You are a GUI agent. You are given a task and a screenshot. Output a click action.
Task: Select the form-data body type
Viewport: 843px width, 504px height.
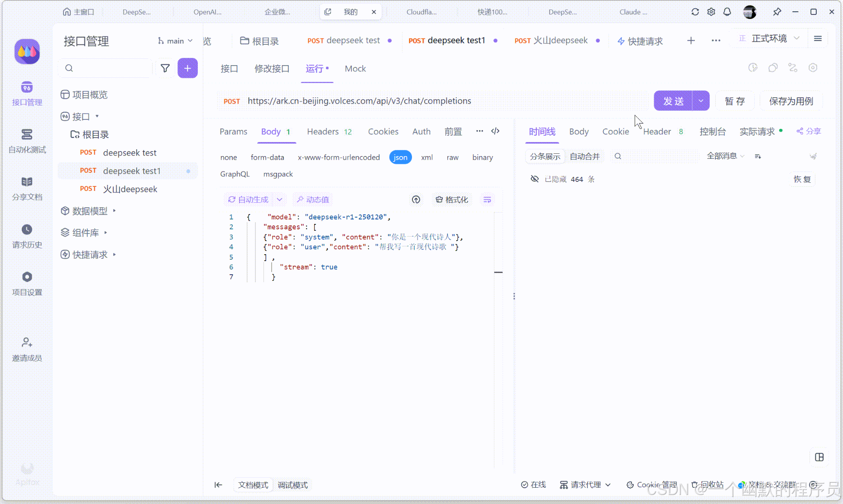[x=268, y=157]
